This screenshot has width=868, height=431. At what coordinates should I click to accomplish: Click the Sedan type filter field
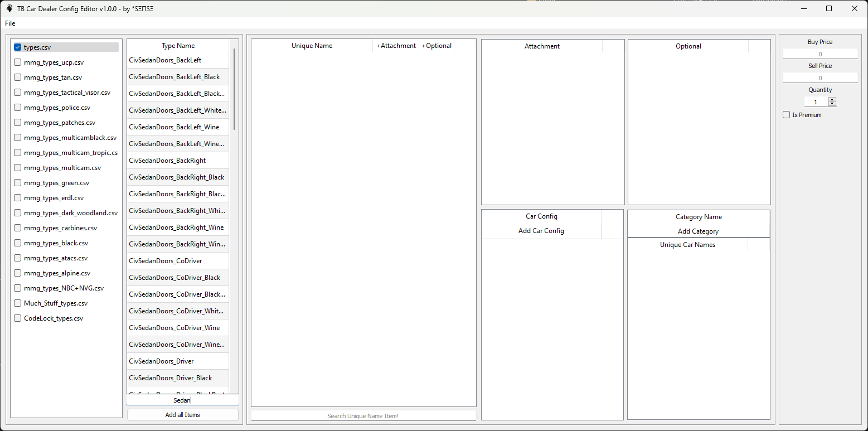(182, 400)
